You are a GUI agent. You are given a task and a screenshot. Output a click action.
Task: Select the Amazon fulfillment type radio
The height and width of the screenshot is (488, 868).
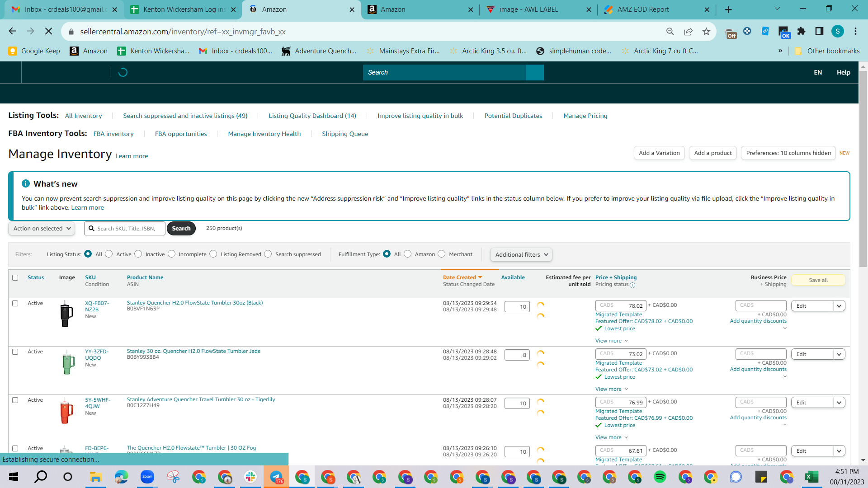408,254
